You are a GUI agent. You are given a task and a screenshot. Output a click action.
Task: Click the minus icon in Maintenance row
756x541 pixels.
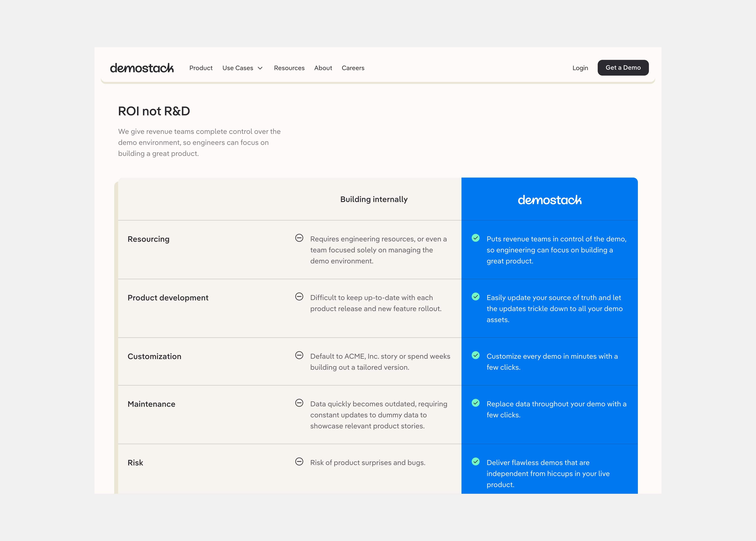(x=299, y=403)
